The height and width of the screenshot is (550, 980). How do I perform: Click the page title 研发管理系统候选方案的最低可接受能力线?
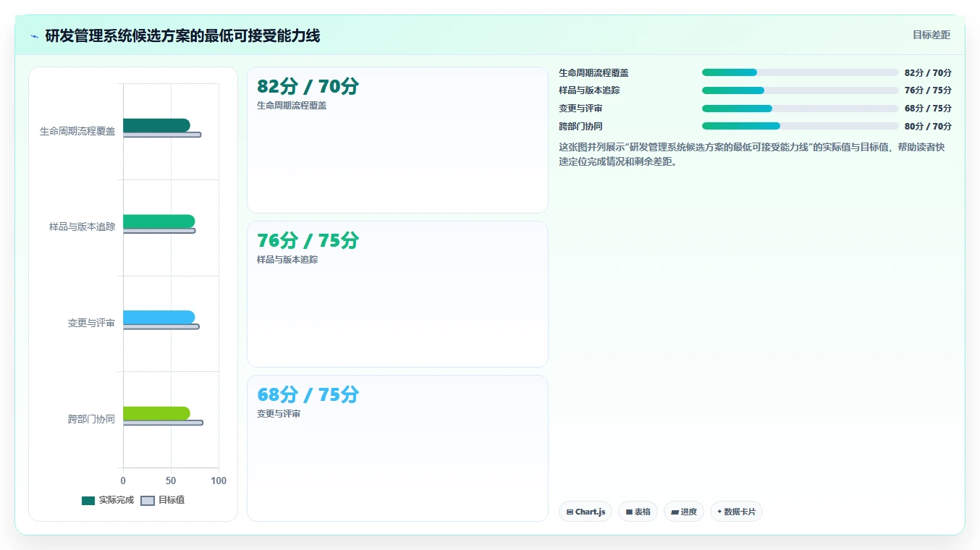click(x=182, y=35)
